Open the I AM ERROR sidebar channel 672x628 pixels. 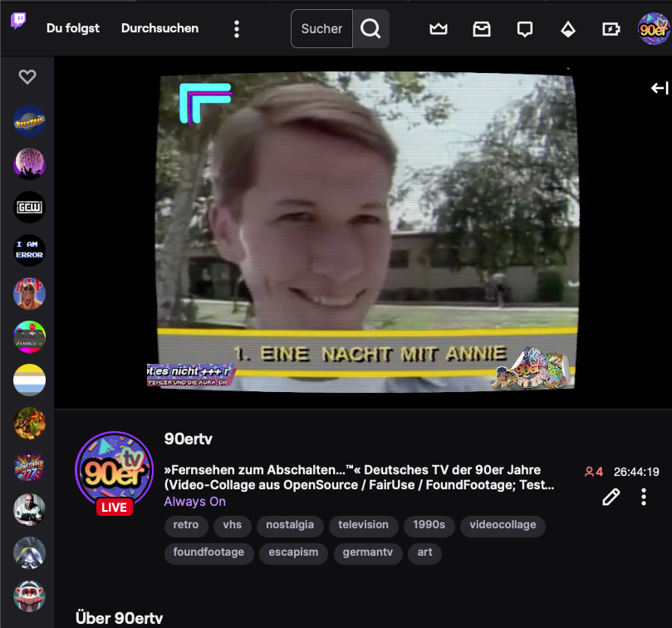coord(29,250)
